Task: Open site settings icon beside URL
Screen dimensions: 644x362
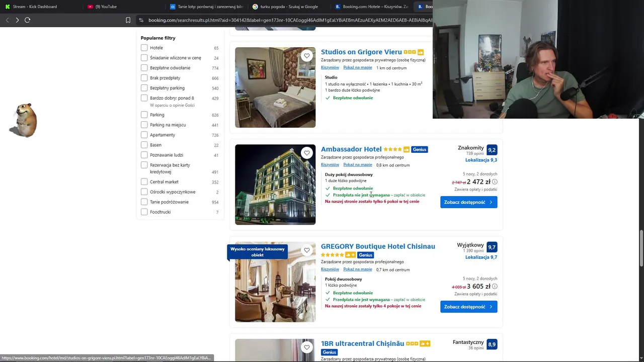Action: coord(141,20)
